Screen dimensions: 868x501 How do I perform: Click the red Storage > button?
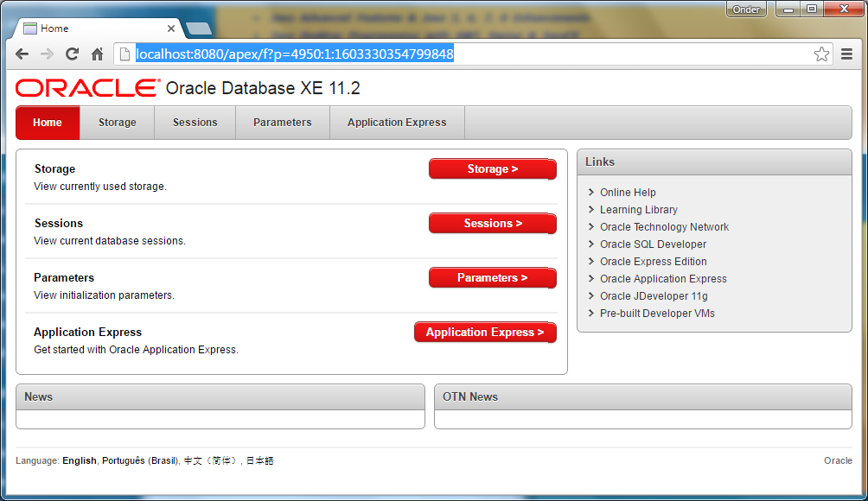click(493, 169)
